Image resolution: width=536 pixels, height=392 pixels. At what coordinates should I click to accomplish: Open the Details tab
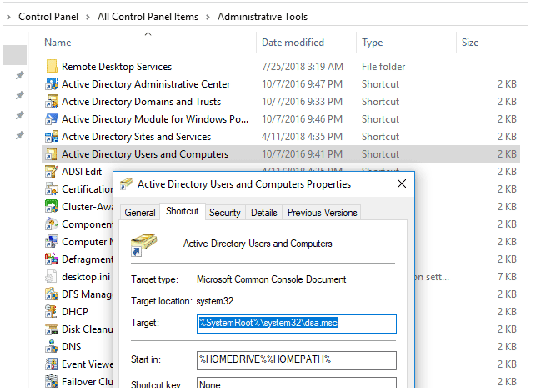coord(264,213)
